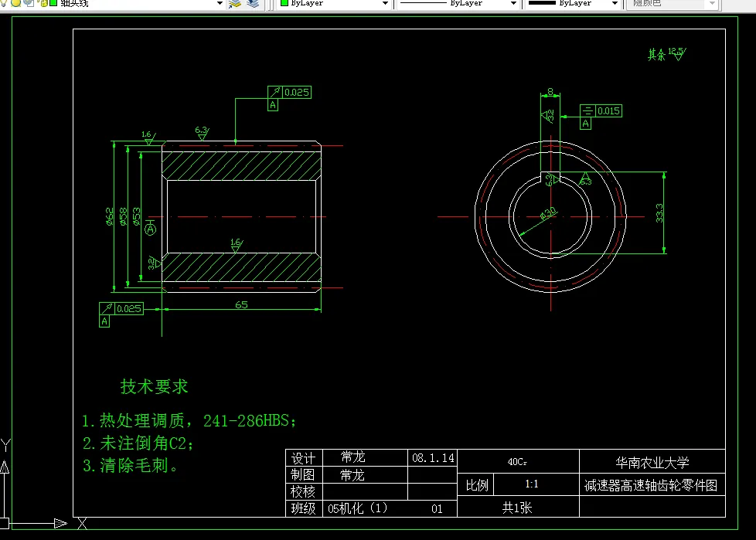Select the 05机化（1）class text
The image size is (756, 540).
[x=358, y=508]
